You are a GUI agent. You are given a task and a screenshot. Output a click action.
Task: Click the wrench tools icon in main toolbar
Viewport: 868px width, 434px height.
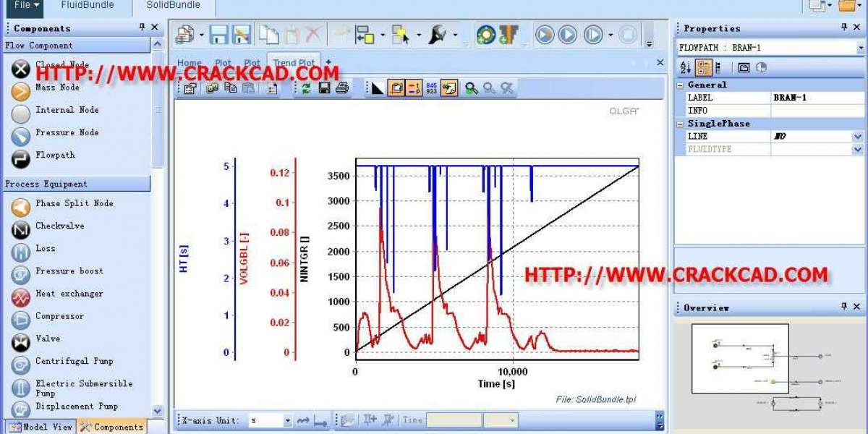coord(438,35)
